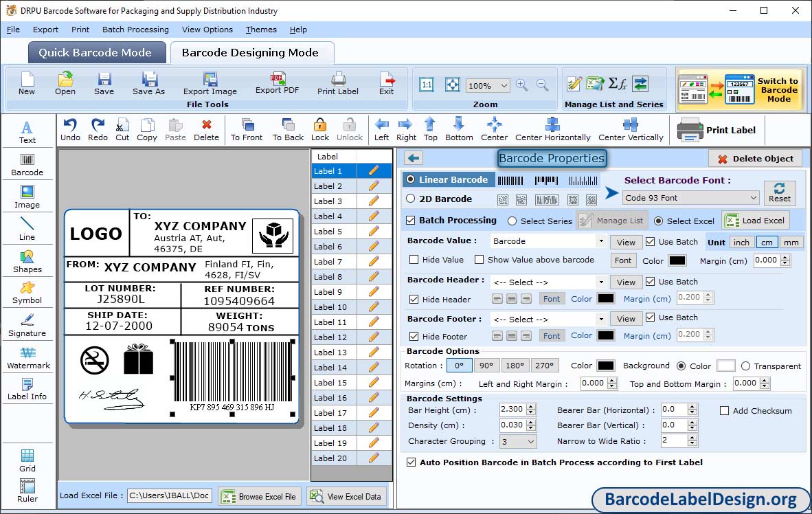Go back using Barcode Properties arrow
The image size is (812, 514).
click(x=414, y=158)
